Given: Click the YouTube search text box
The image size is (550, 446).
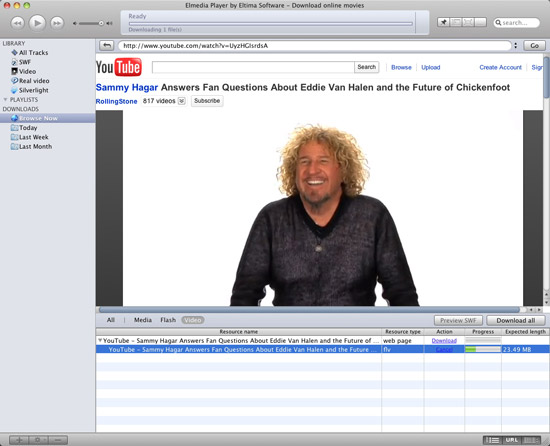Looking at the screenshot, I should point(253,67).
